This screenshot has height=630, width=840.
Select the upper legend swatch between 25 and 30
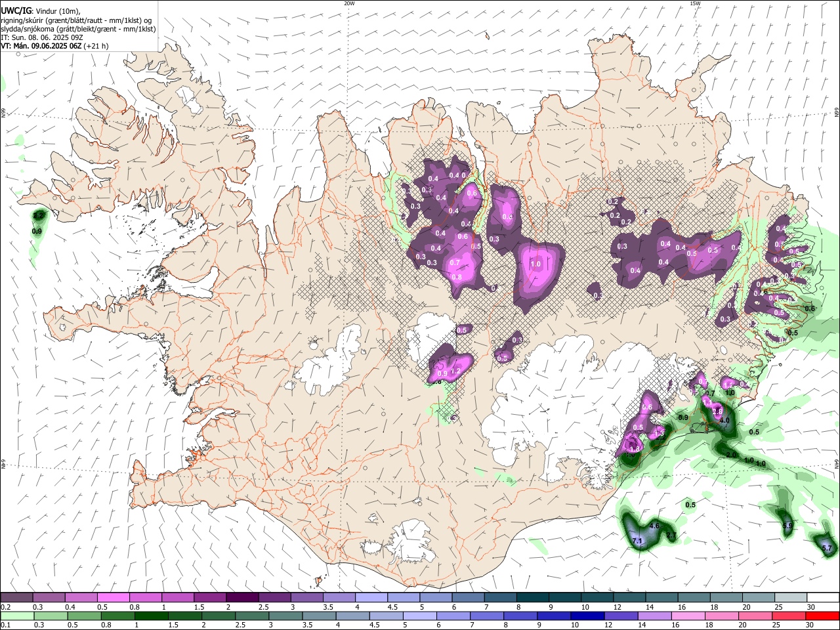tap(790, 597)
